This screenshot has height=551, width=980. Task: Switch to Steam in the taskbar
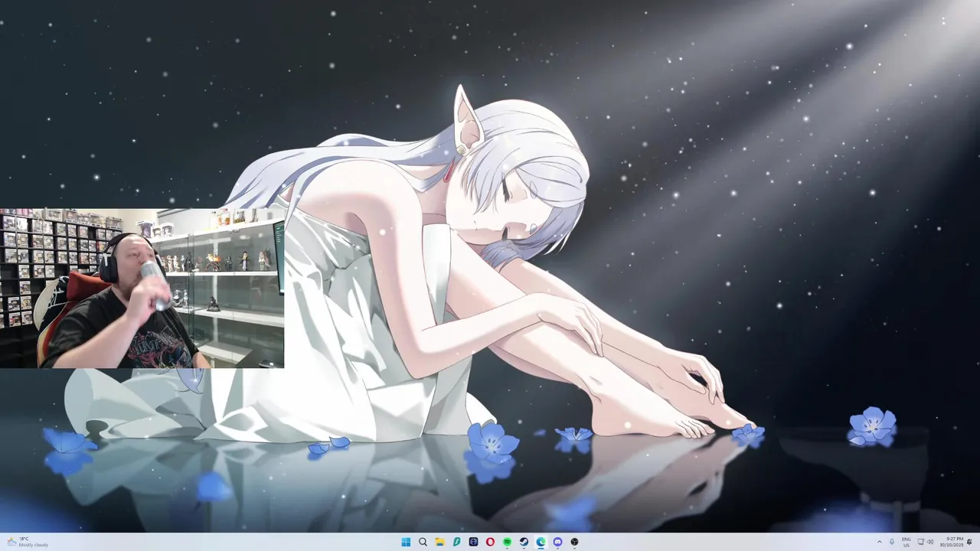tap(524, 542)
